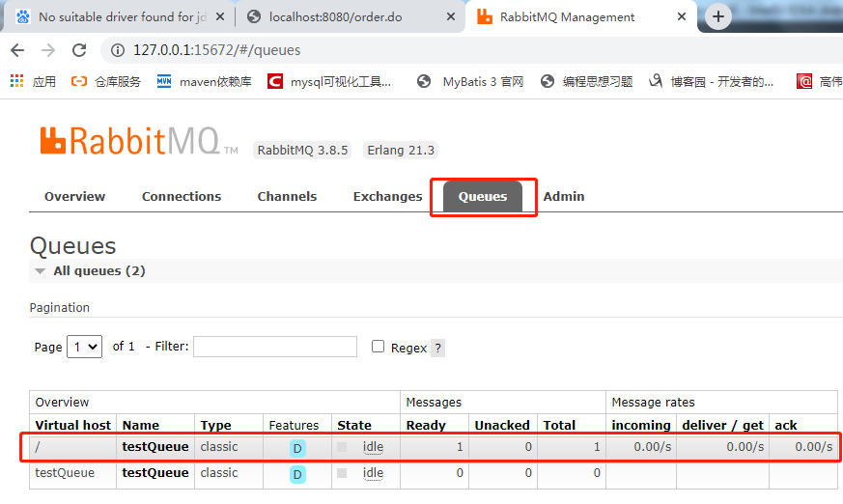Click the browser back arrow
Image resolution: width=843 pixels, height=504 pixels.
pyautogui.click(x=17, y=50)
